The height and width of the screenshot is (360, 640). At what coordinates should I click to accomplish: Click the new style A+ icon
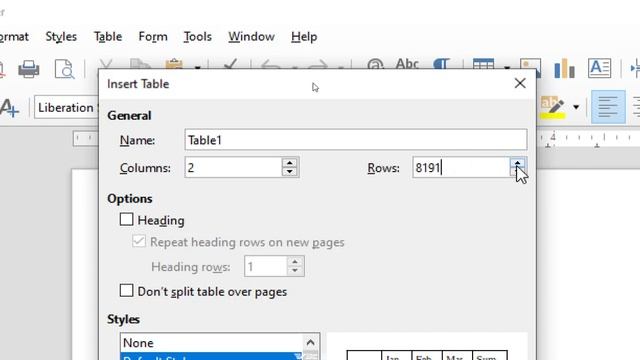coord(9,108)
